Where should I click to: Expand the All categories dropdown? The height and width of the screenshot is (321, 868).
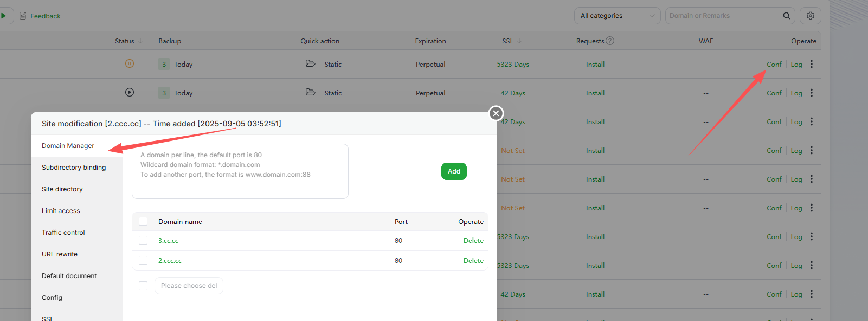pos(617,16)
